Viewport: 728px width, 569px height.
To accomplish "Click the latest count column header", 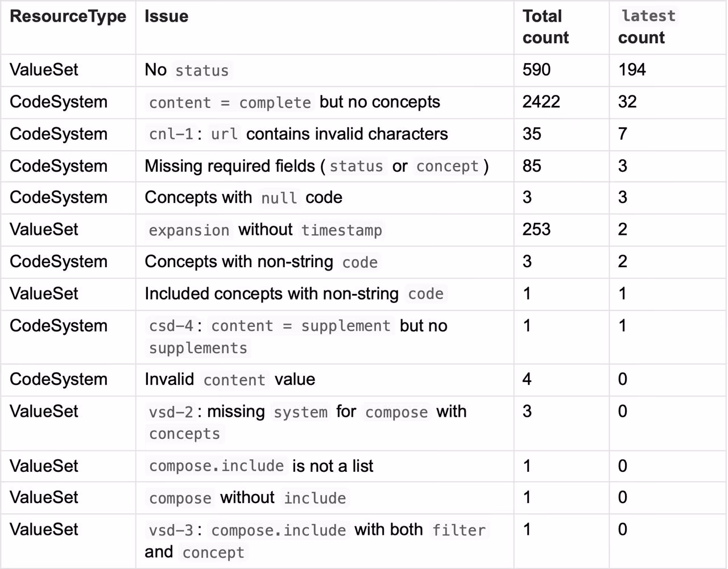I will (648, 27).
